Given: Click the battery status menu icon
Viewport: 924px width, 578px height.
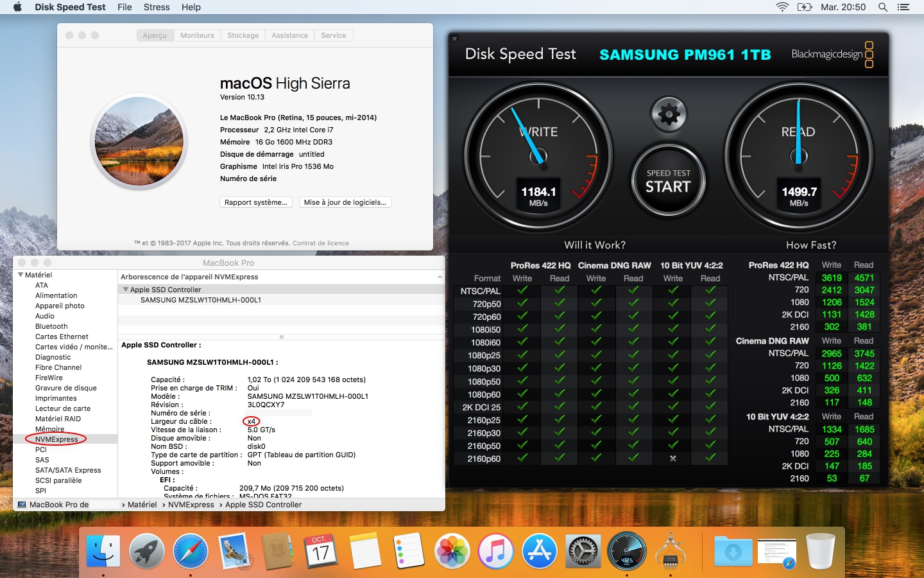Looking at the screenshot, I should 805,7.
